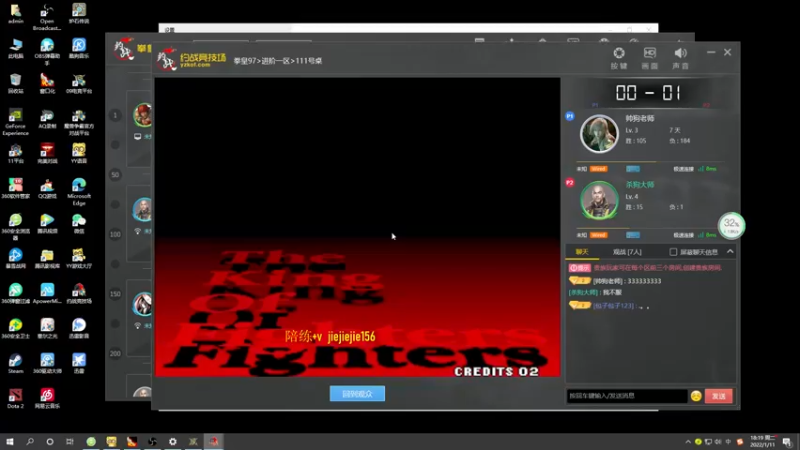The height and width of the screenshot is (450, 800).
Task: Open the 迅雷 desktop icon
Action: (x=79, y=364)
